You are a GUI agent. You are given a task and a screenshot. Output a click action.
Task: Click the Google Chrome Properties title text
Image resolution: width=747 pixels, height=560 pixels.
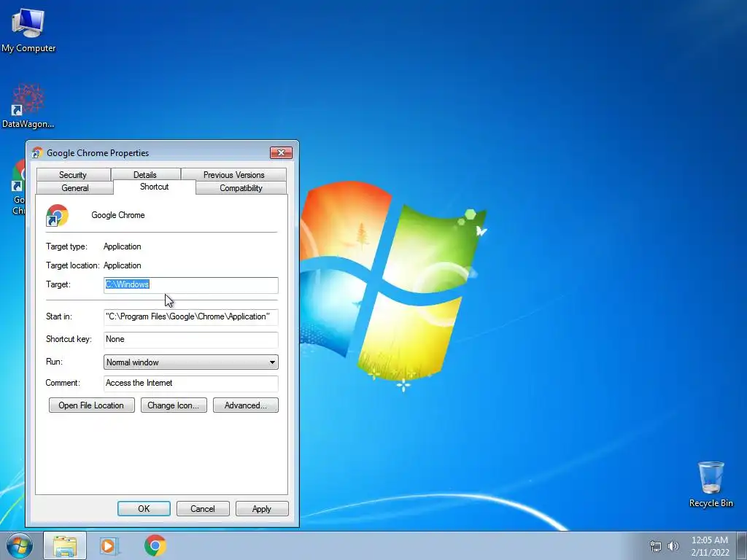(98, 153)
